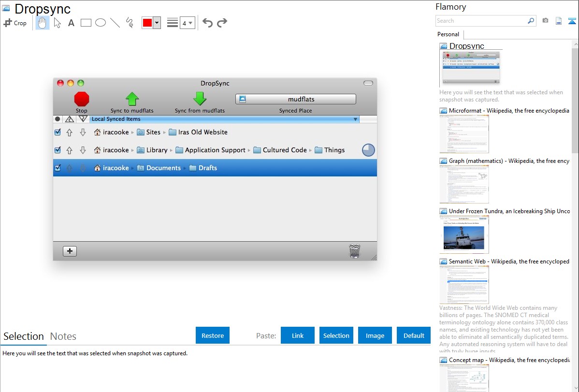Open the Microformat Wikipedia snapshot thumbnail
This screenshot has width=579, height=392.
click(x=464, y=134)
